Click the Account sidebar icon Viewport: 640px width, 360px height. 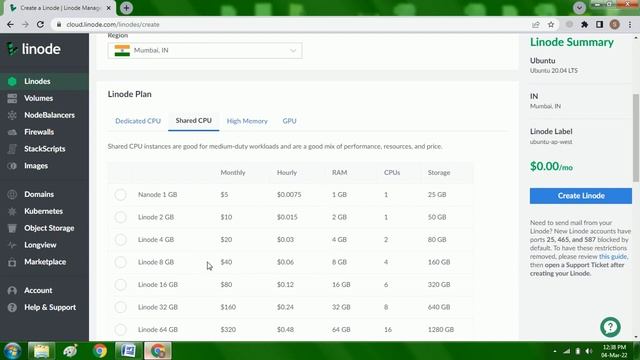coord(12,291)
